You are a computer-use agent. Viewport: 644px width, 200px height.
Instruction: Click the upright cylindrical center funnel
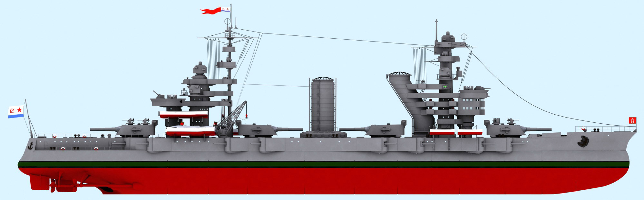click(x=322, y=105)
